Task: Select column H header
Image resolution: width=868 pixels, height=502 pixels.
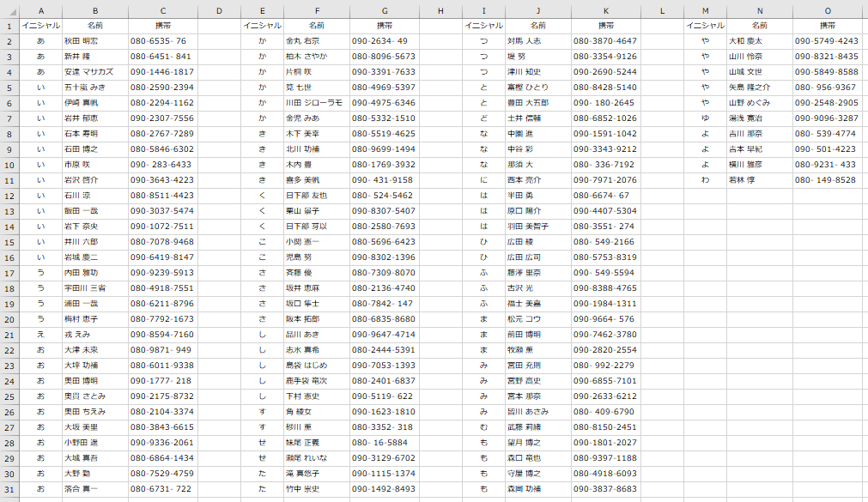Action: click(x=440, y=11)
